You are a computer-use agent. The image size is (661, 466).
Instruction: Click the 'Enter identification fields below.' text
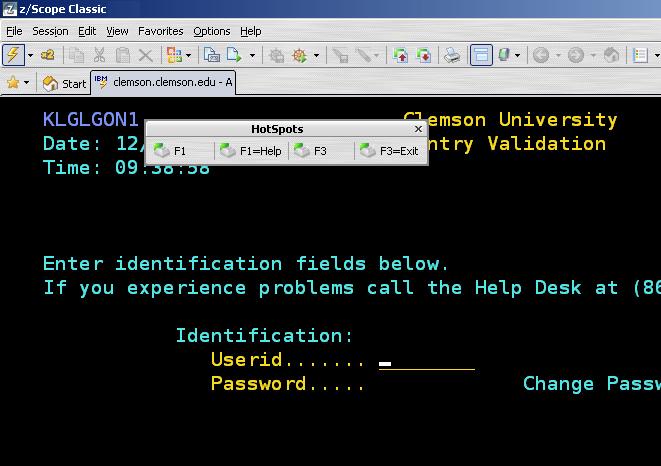(x=246, y=264)
